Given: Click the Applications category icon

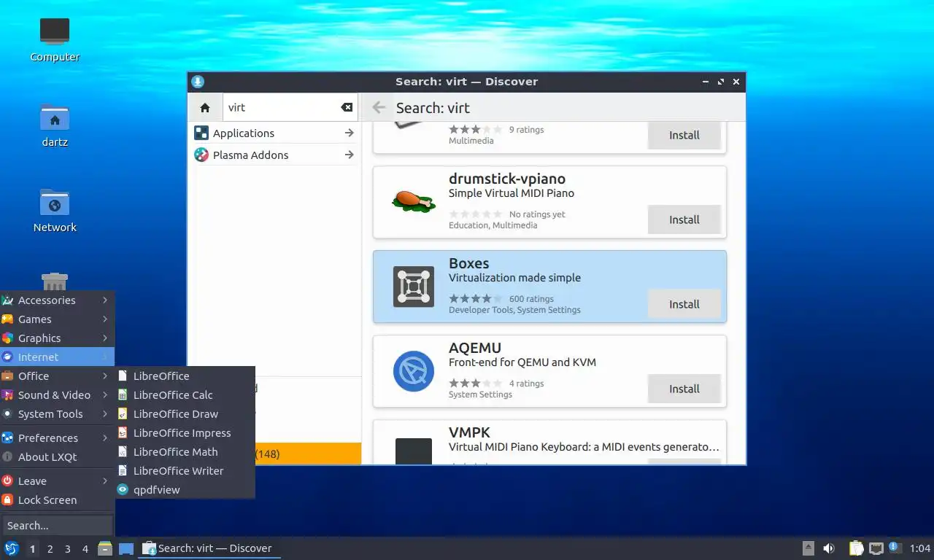Looking at the screenshot, I should (201, 133).
